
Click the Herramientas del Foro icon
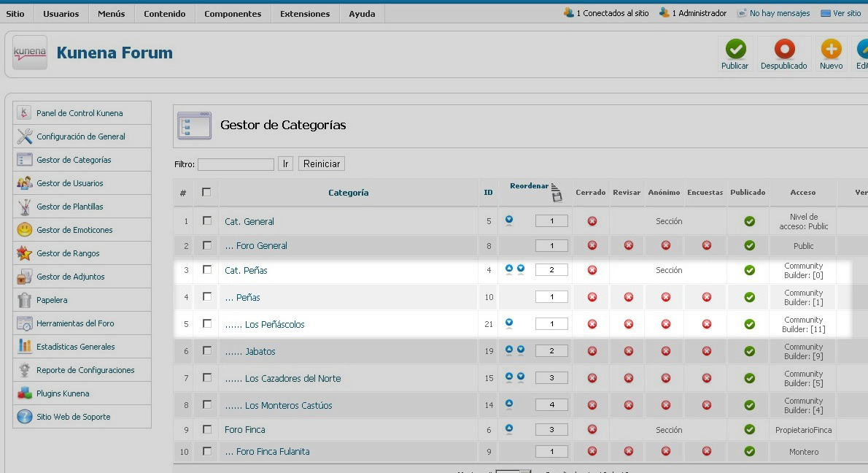(x=24, y=323)
